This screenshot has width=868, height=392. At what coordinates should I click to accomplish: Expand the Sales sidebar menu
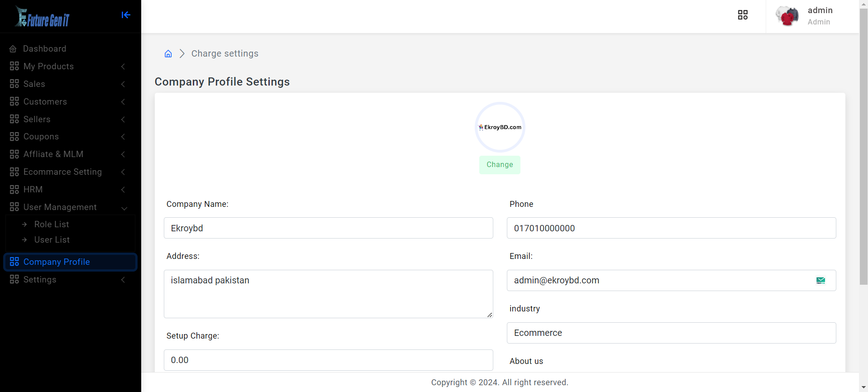click(x=68, y=84)
